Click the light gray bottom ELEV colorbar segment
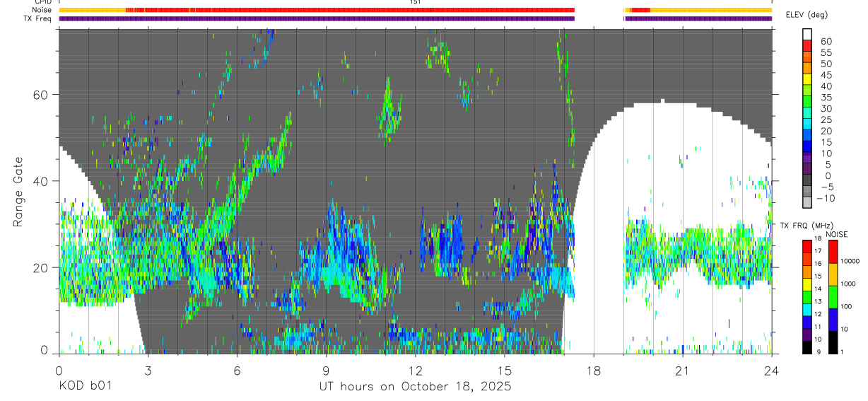Viewport: 868px width, 401px height. (x=808, y=201)
